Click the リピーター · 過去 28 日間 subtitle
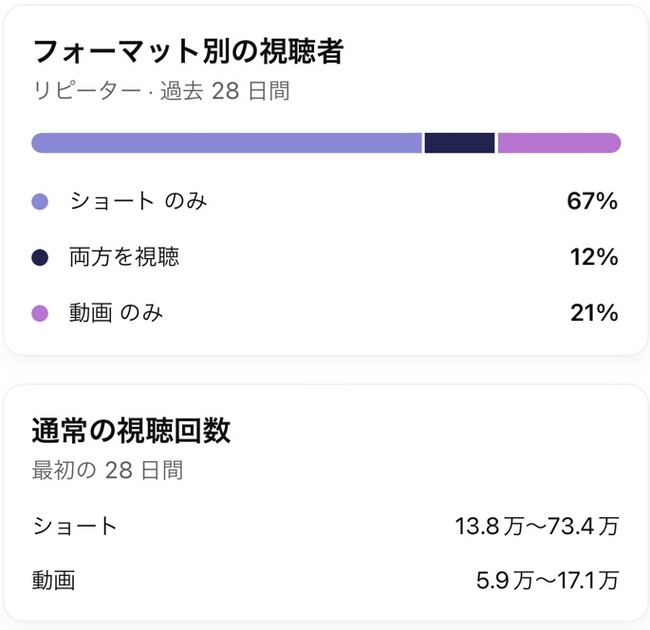650x630 pixels. [x=161, y=91]
